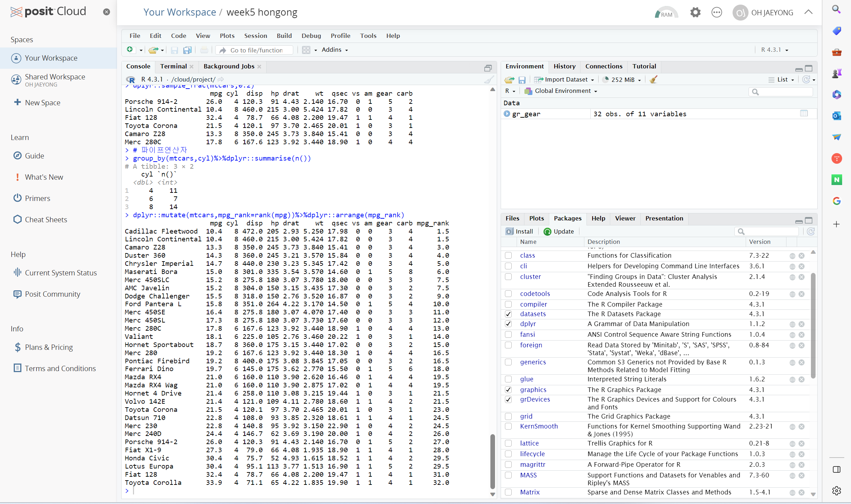Switch to the History tab
This screenshot has height=504, width=851.
coord(564,66)
